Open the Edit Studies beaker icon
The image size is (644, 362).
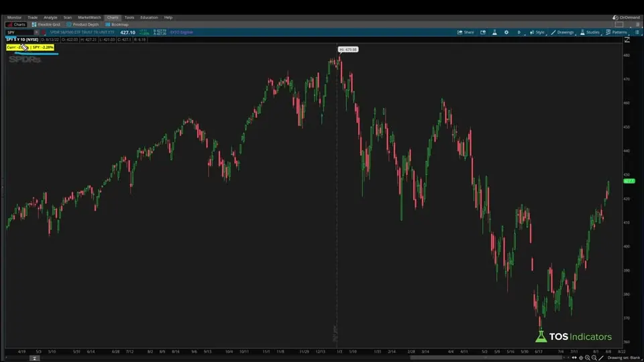tap(494, 32)
